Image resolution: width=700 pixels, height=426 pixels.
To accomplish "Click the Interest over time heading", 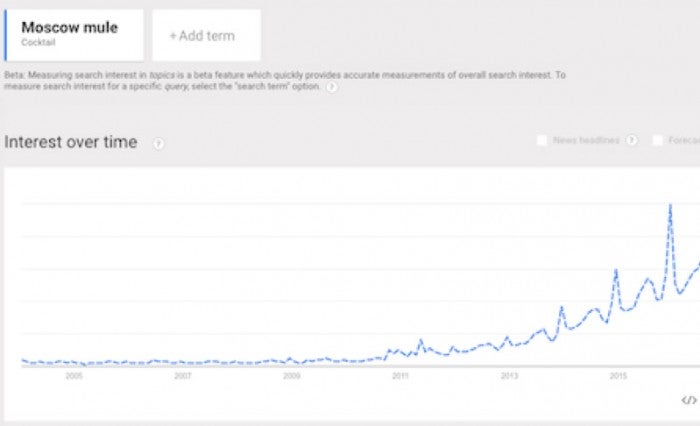I will point(71,142).
